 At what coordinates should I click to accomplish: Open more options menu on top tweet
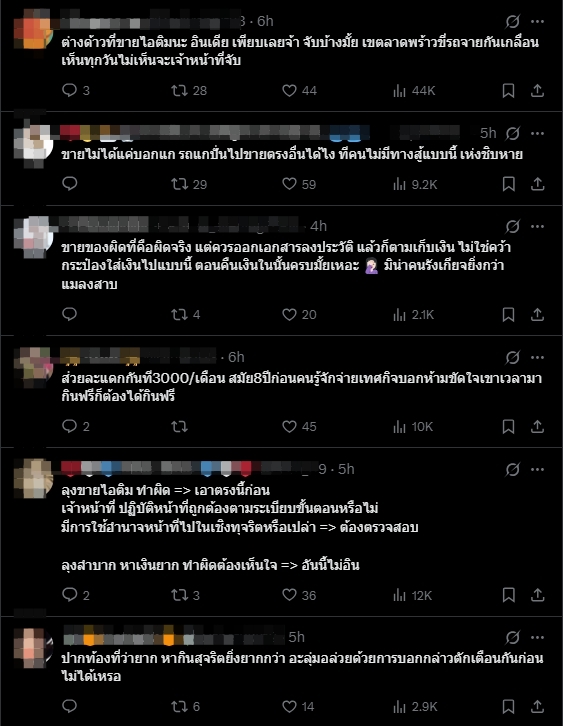[538, 21]
